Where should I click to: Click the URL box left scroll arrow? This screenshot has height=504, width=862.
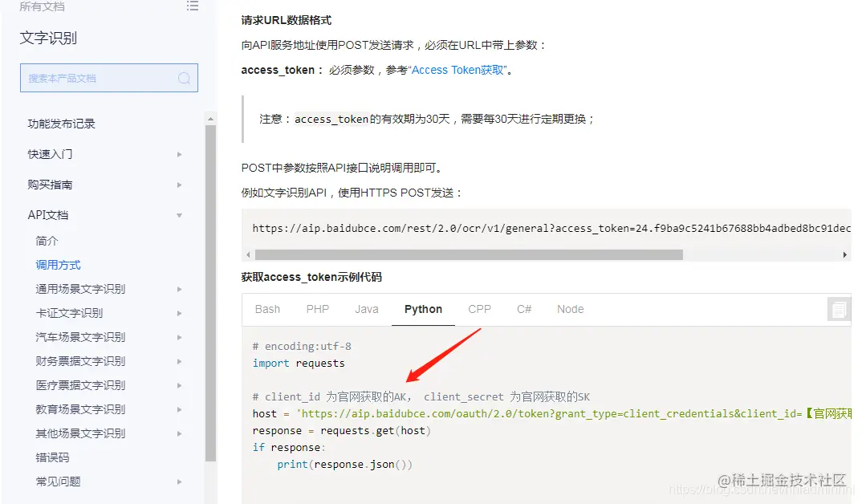(249, 254)
